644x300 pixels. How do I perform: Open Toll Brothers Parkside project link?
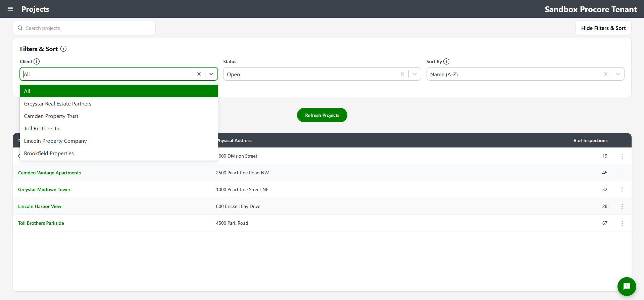(41, 223)
